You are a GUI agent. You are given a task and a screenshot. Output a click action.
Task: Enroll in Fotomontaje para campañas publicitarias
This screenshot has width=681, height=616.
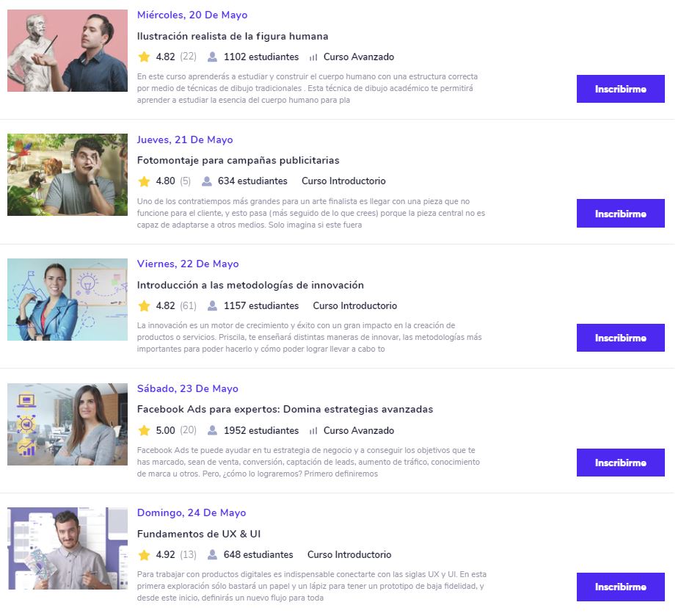[x=620, y=214]
